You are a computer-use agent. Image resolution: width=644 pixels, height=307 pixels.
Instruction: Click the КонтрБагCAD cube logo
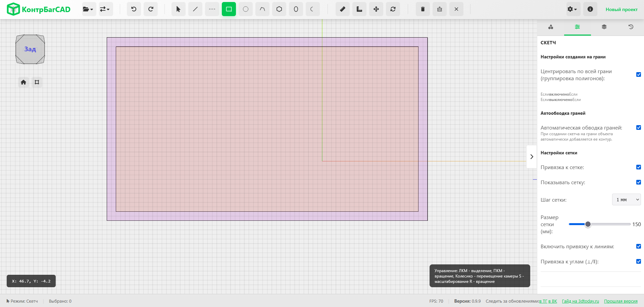click(13, 9)
